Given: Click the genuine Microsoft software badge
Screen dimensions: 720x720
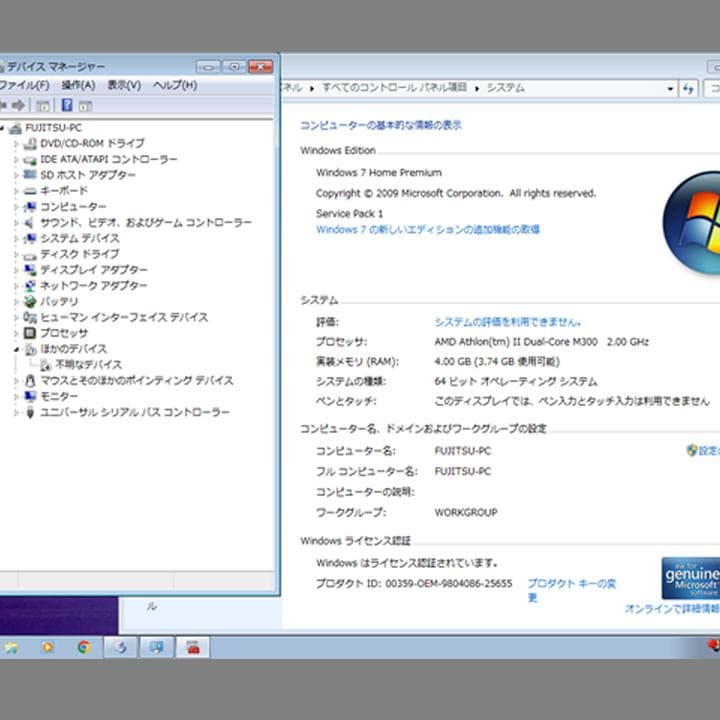Looking at the screenshot, I should (691, 578).
